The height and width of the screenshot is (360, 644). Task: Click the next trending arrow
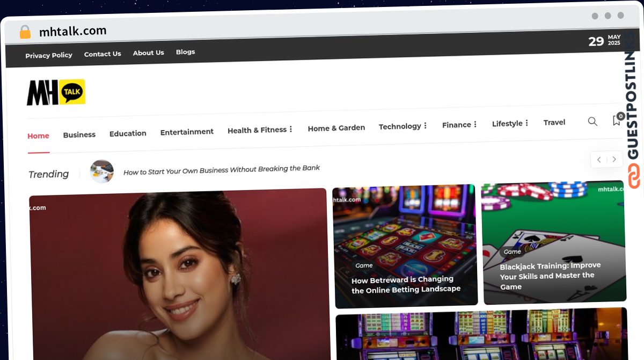(614, 160)
